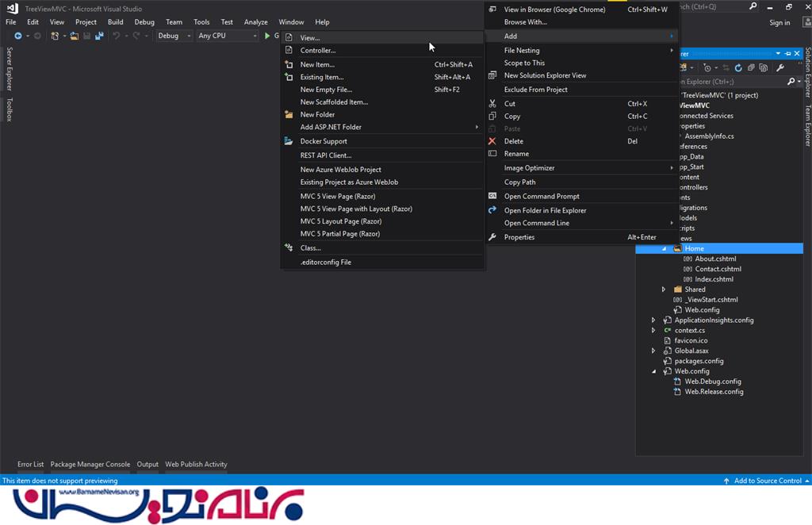Screen dimensions: 812x525
Task: Choose Controller... in the Add submenu
Action: (383, 50)
